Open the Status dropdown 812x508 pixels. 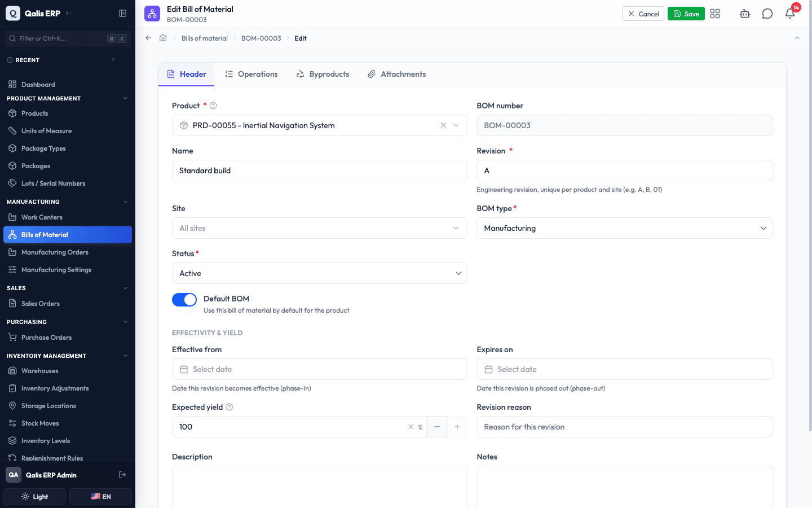coord(320,273)
